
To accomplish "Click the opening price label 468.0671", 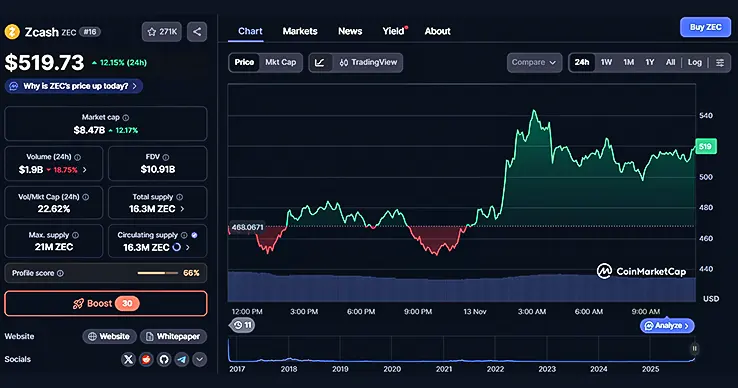I will [x=247, y=228].
